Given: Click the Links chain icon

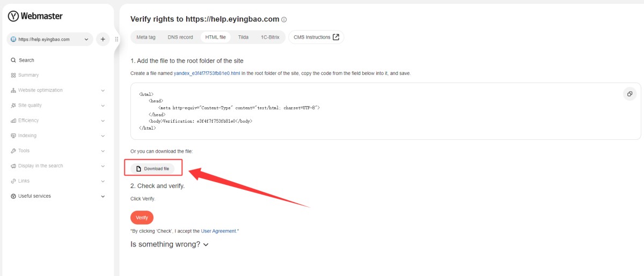Looking at the screenshot, I should tap(13, 181).
